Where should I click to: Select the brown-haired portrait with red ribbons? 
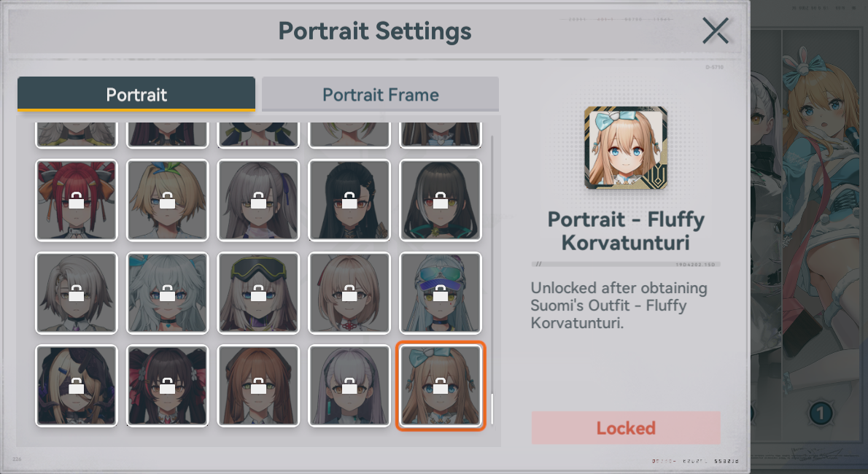click(x=167, y=386)
